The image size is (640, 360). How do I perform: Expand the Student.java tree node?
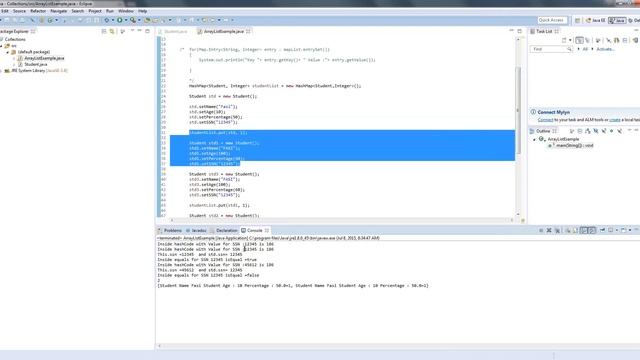(14, 64)
